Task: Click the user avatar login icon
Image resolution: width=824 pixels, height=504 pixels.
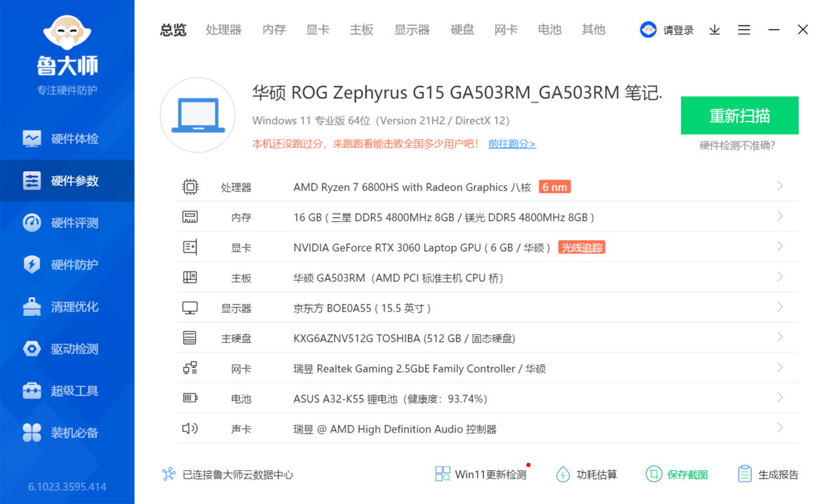Action: (x=648, y=30)
